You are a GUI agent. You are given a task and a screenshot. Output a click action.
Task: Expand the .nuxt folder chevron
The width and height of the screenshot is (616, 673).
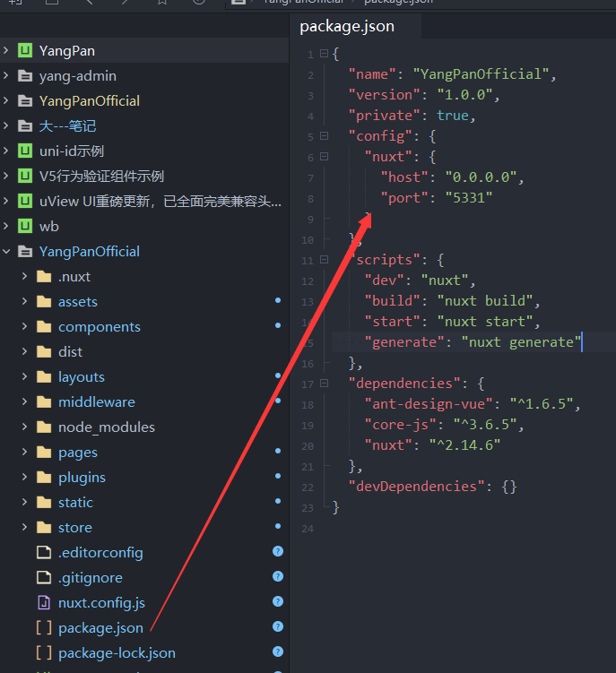tap(24, 277)
